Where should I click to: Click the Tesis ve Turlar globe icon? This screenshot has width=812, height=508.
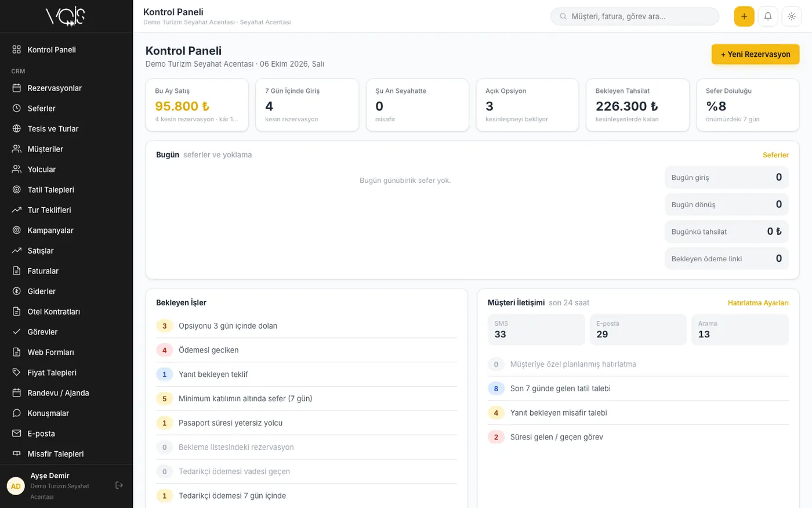(17, 129)
